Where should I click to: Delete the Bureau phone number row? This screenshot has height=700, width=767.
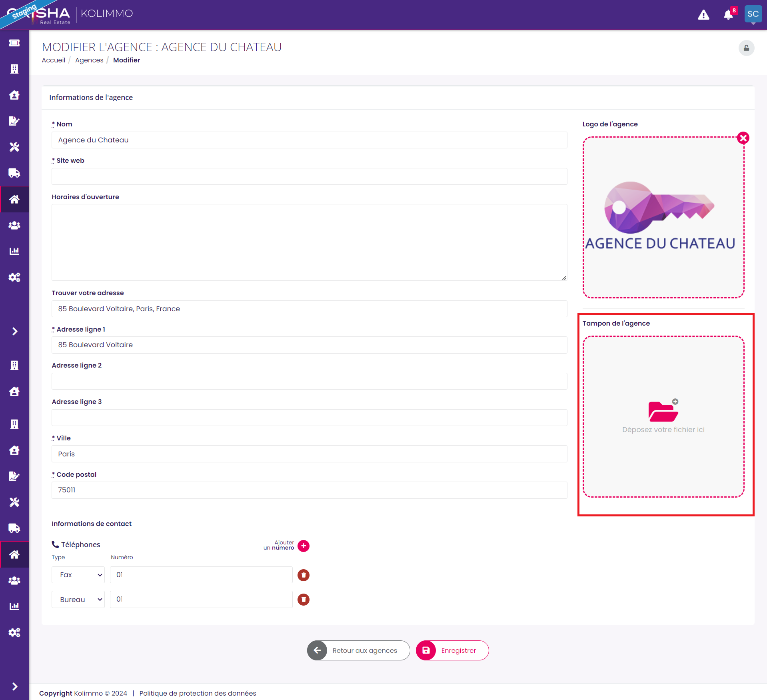[x=304, y=599]
